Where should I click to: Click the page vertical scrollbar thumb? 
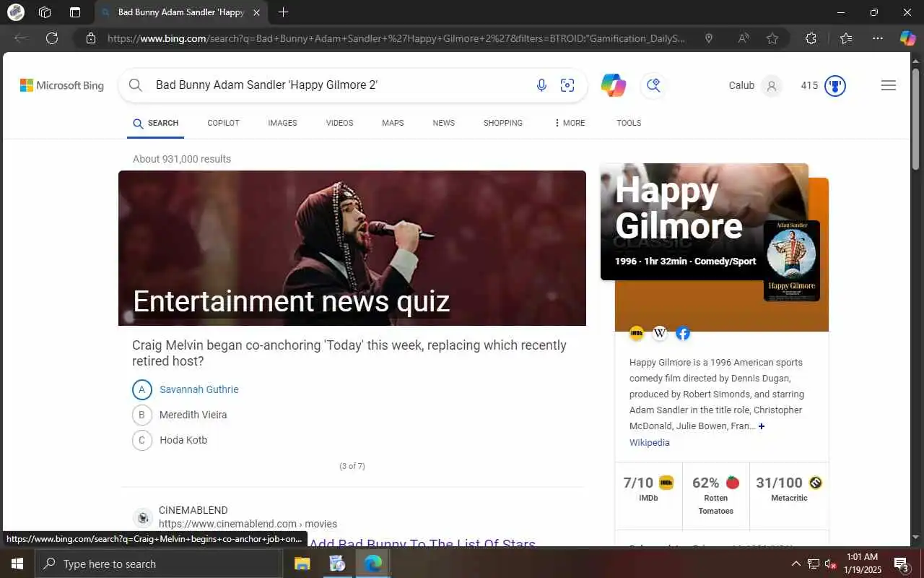click(916, 119)
